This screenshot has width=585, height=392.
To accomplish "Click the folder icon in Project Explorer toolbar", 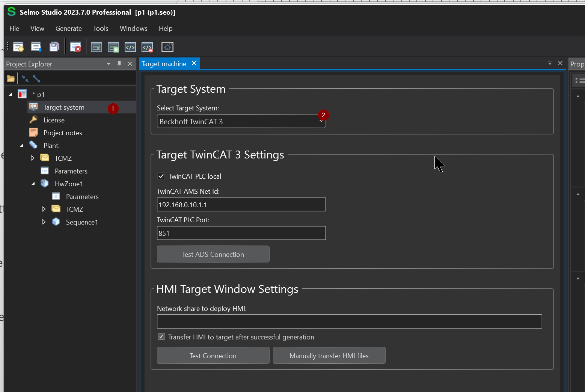I will tap(11, 78).
